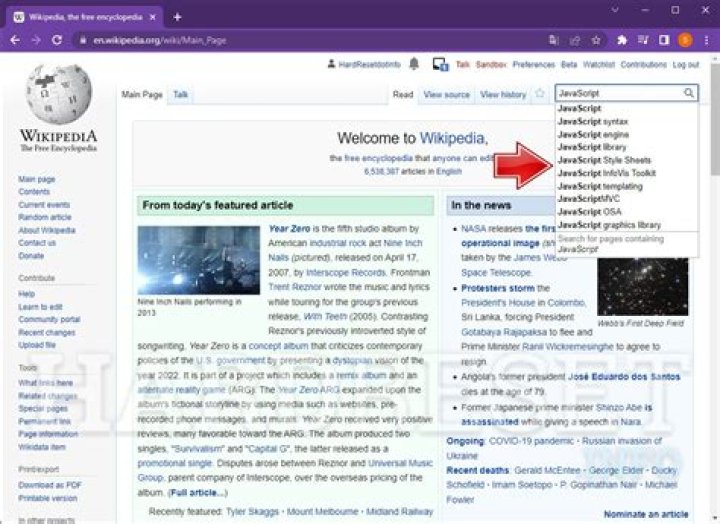Screen dimensions: 720x524
Task: Open the Main Page tab
Action: [142, 95]
